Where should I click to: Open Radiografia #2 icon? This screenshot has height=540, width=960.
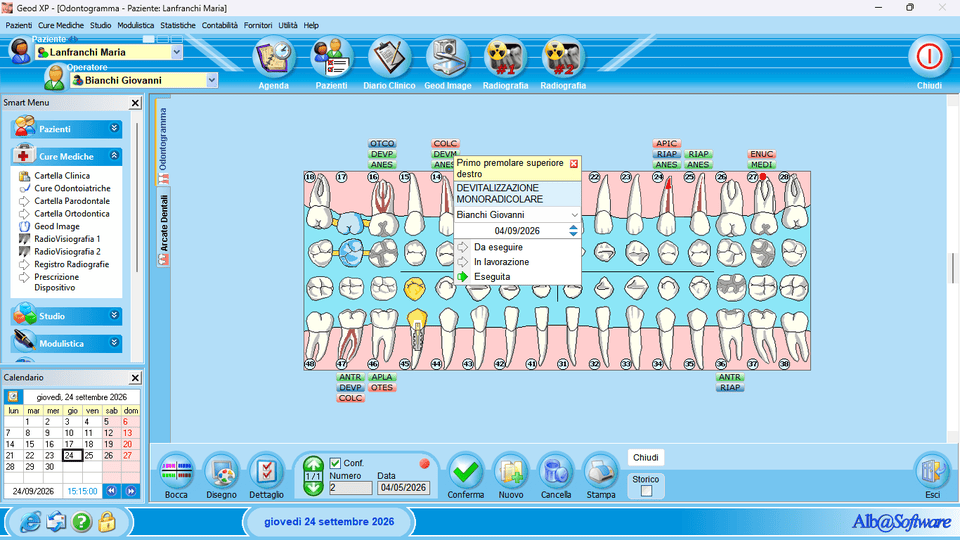pyautogui.click(x=563, y=58)
